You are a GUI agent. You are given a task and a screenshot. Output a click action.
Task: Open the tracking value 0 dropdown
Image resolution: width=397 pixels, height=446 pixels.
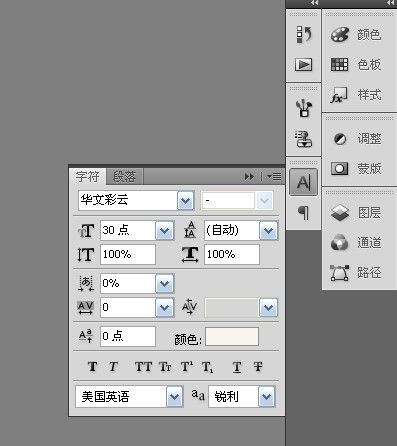pyautogui.click(x=165, y=308)
